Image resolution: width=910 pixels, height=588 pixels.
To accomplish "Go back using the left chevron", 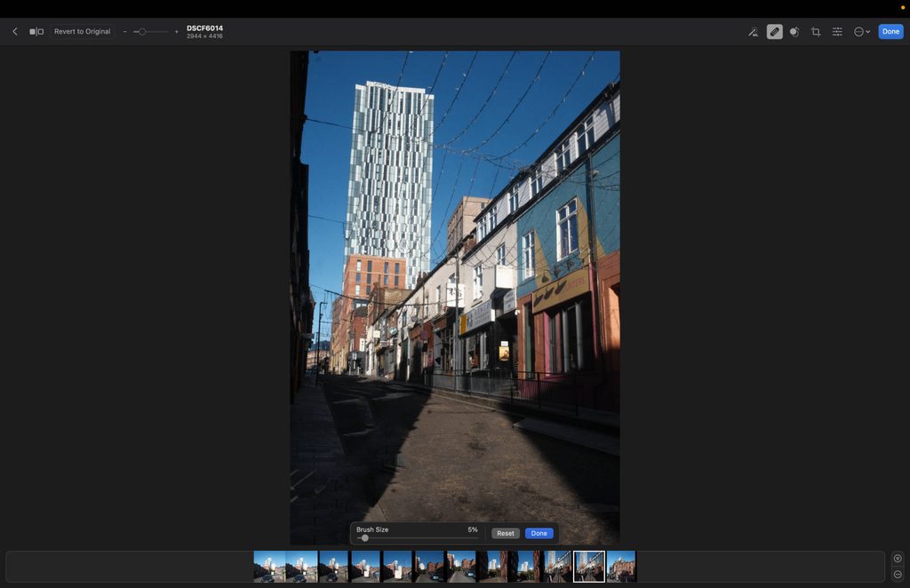I will [15, 31].
